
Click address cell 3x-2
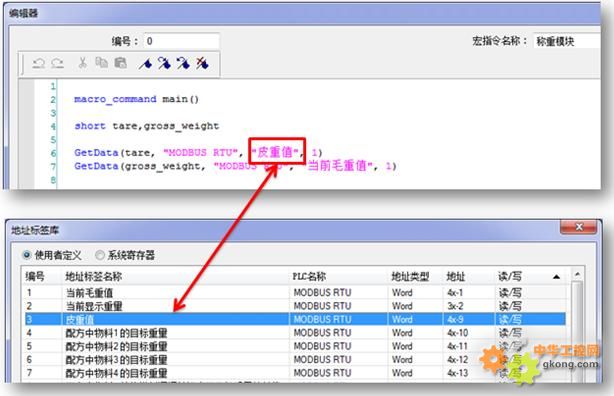[455, 306]
